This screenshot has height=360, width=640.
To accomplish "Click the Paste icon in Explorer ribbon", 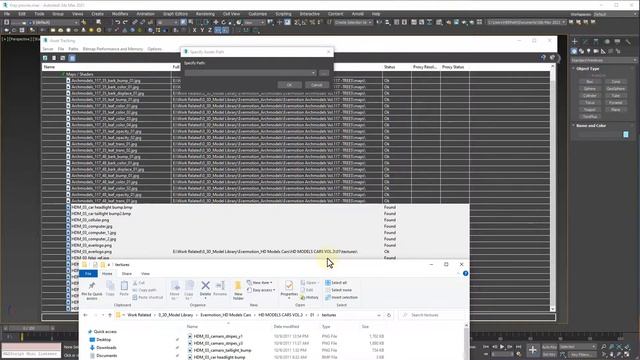I will tap(124, 285).
